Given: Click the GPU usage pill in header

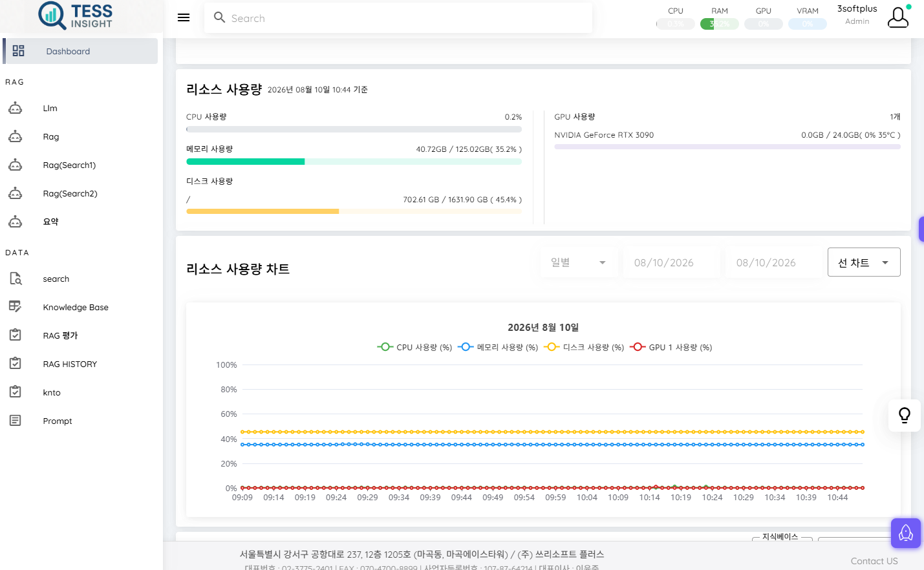Looking at the screenshot, I should [764, 24].
